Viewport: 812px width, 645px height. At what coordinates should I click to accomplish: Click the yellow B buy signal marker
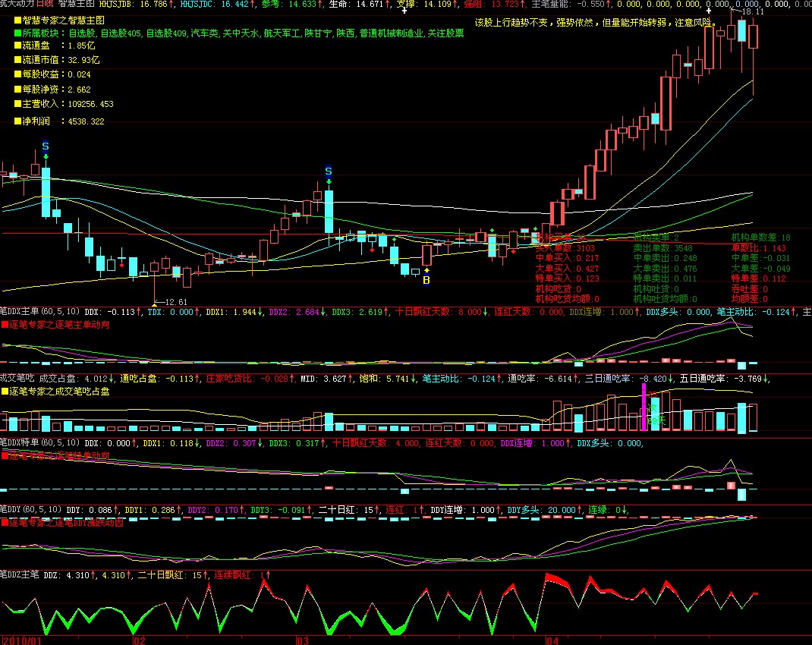pos(426,280)
